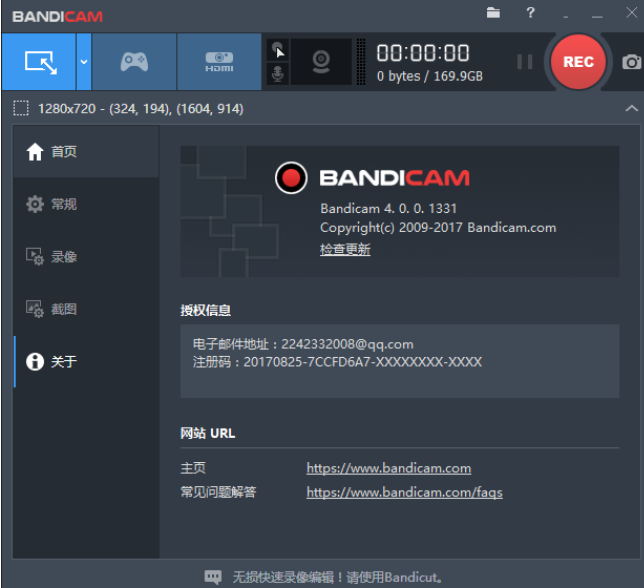644x588 pixels.
Task: Open the bandicam.com/faqs link
Action: [404, 492]
